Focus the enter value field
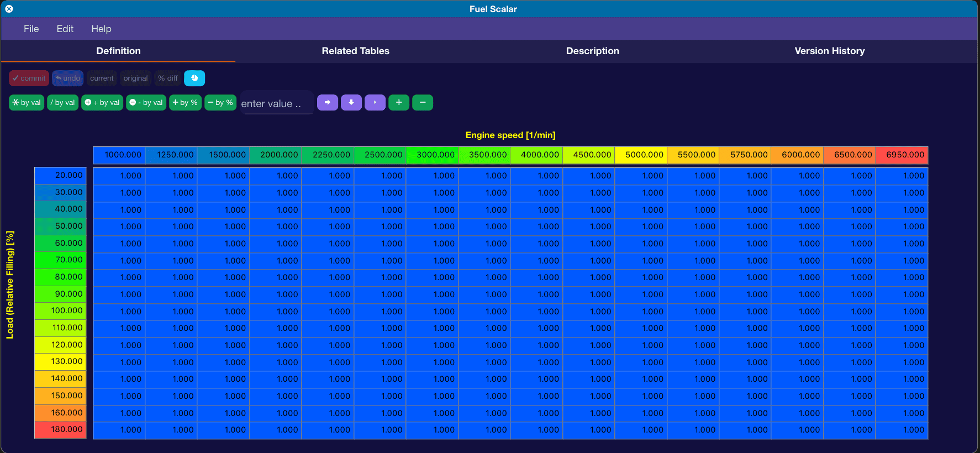This screenshot has height=453, width=980. 277,103
